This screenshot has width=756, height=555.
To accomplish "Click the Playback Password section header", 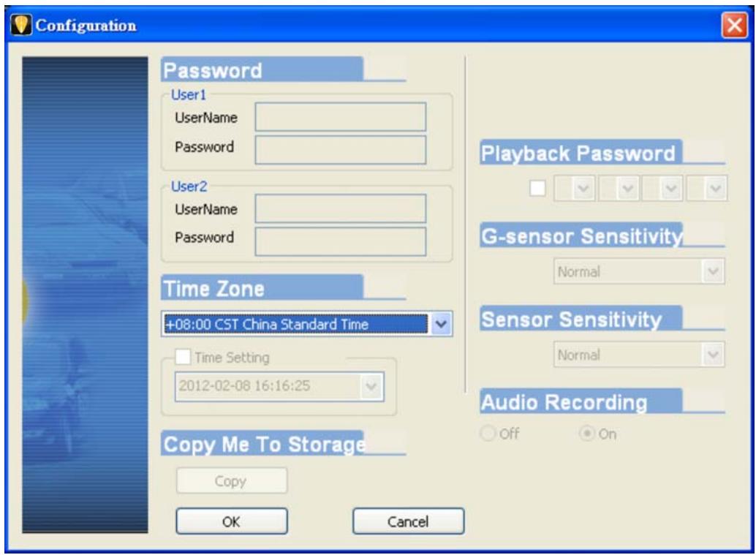I will click(581, 152).
